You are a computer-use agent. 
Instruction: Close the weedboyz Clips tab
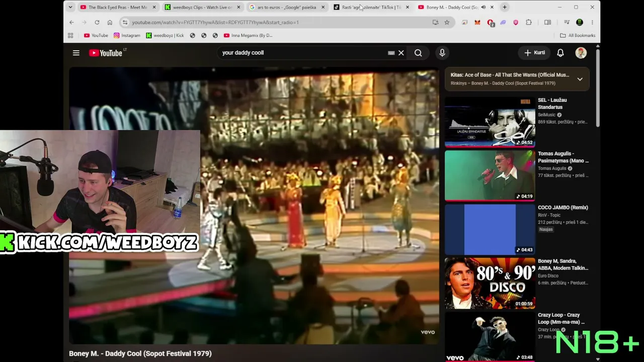point(238,7)
